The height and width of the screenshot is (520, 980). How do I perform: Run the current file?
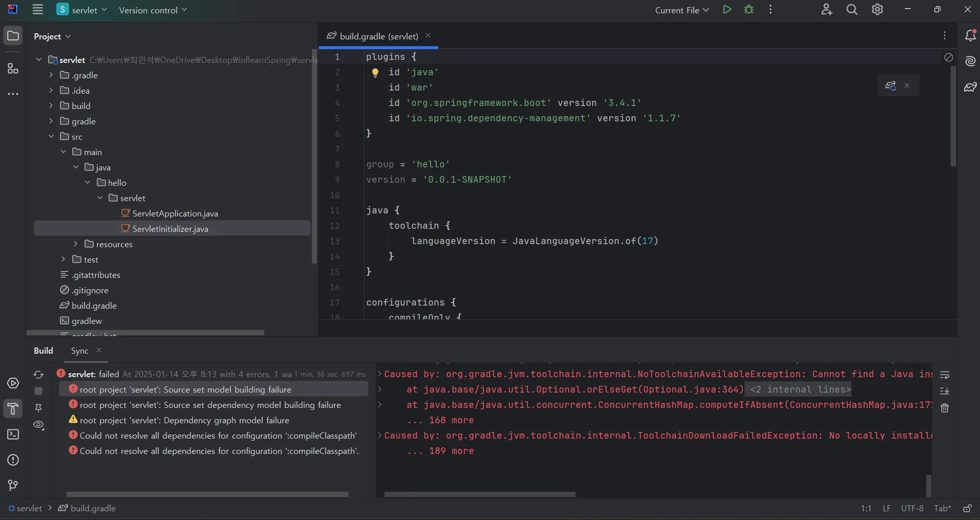[727, 10]
